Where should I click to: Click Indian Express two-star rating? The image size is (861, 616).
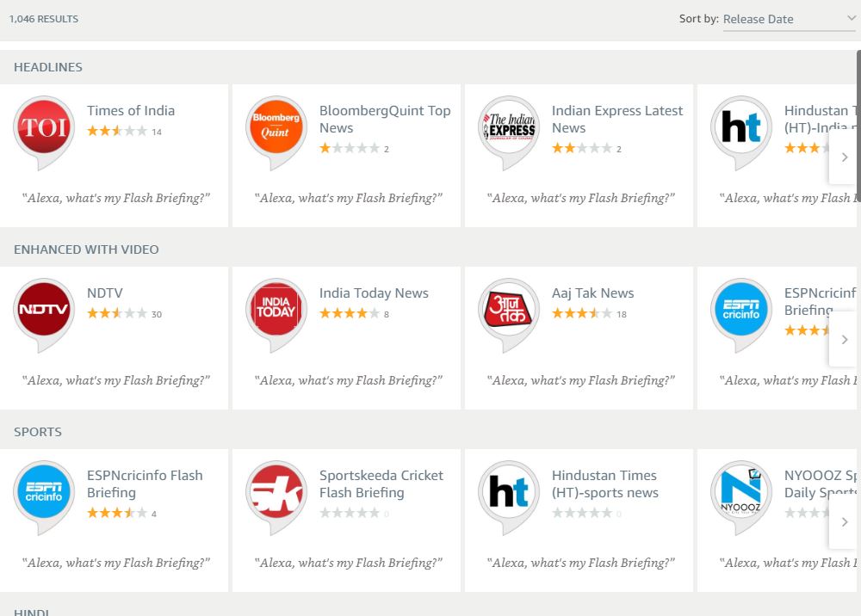[582, 148]
